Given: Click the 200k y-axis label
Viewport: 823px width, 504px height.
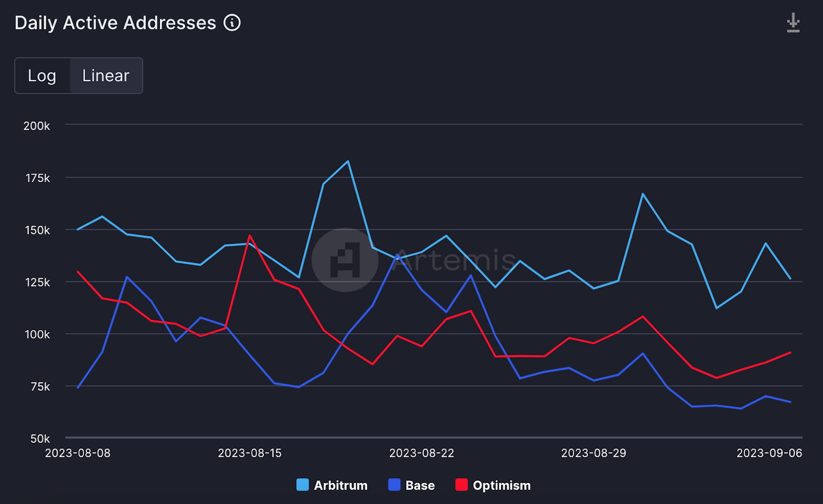Looking at the screenshot, I should [37, 126].
